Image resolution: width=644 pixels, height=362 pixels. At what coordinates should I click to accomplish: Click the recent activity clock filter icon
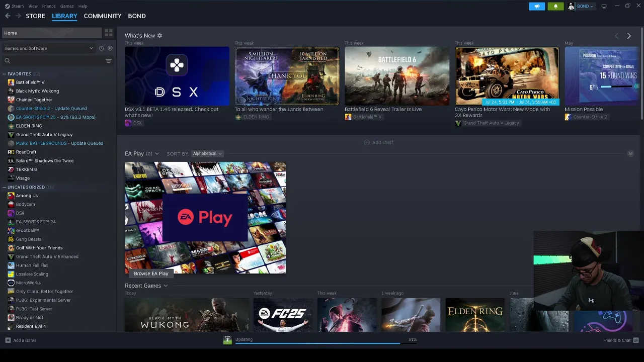[101, 48]
